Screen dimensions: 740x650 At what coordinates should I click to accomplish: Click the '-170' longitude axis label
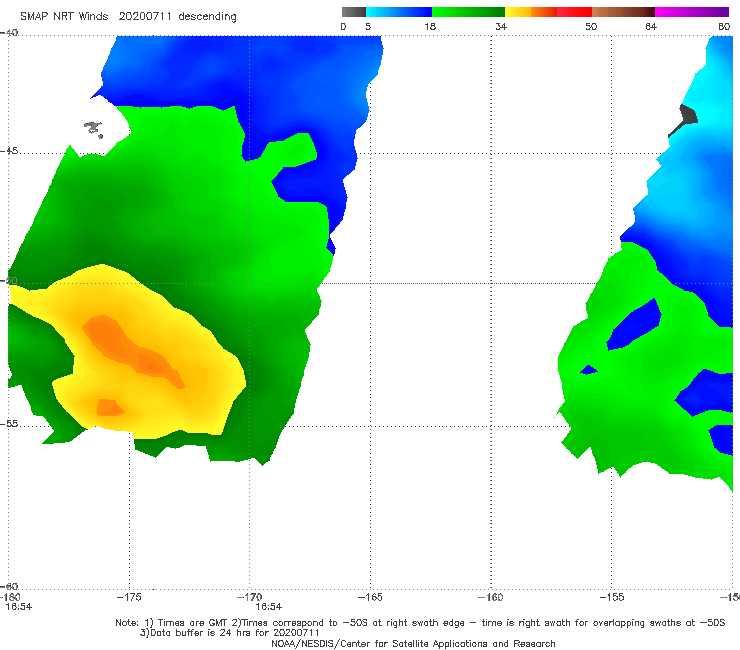click(x=249, y=597)
